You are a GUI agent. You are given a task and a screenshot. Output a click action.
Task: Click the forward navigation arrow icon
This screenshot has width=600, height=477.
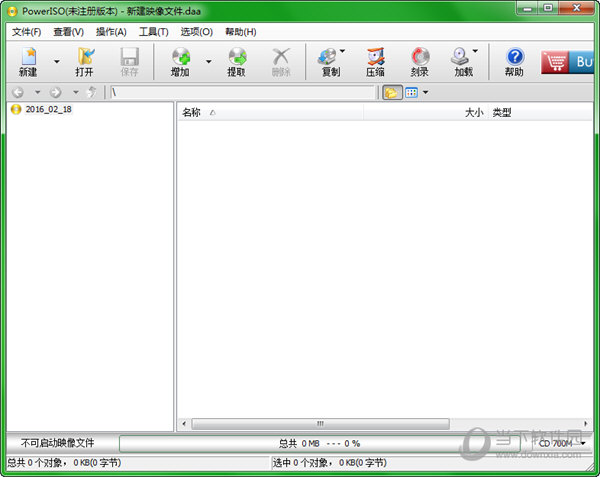point(55,92)
